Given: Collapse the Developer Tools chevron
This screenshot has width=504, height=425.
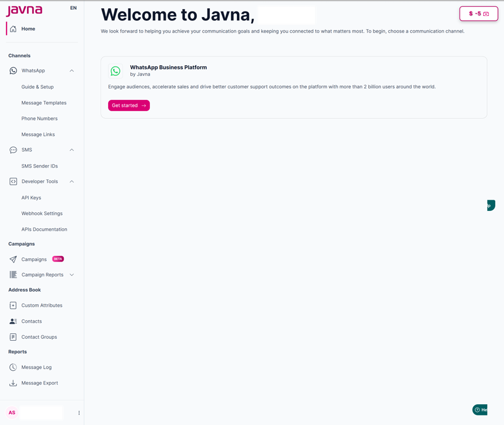Looking at the screenshot, I should coord(72,181).
